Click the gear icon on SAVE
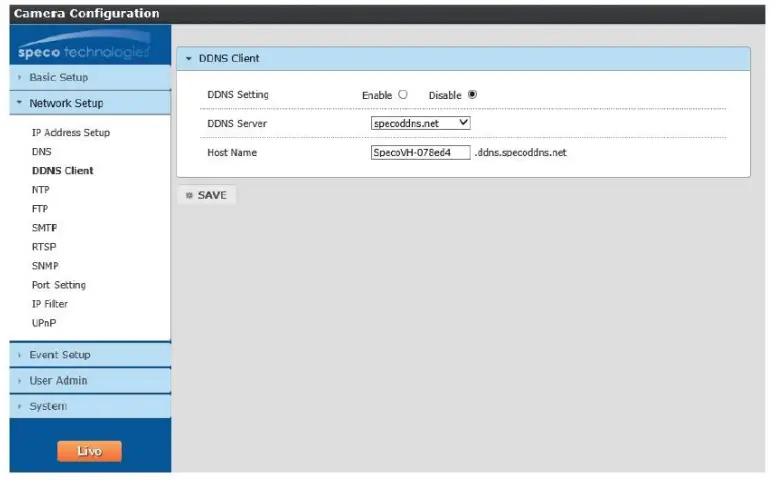 click(189, 195)
